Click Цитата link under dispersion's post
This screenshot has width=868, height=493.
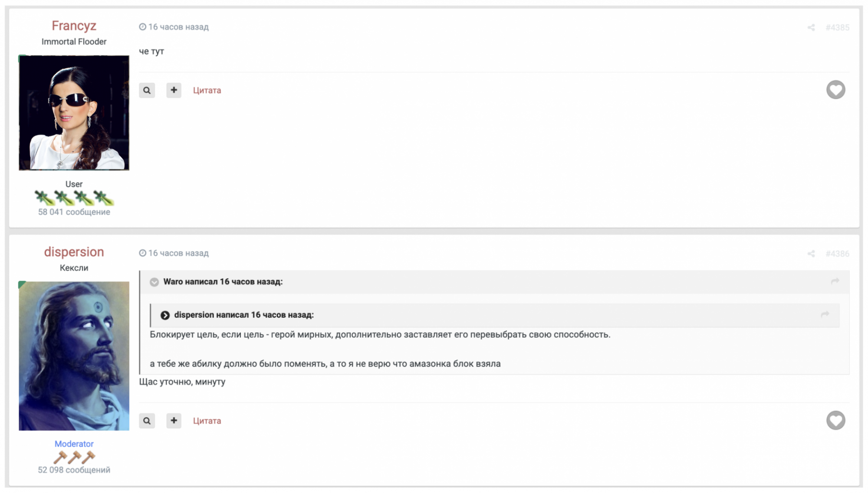[x=207, y=421]
